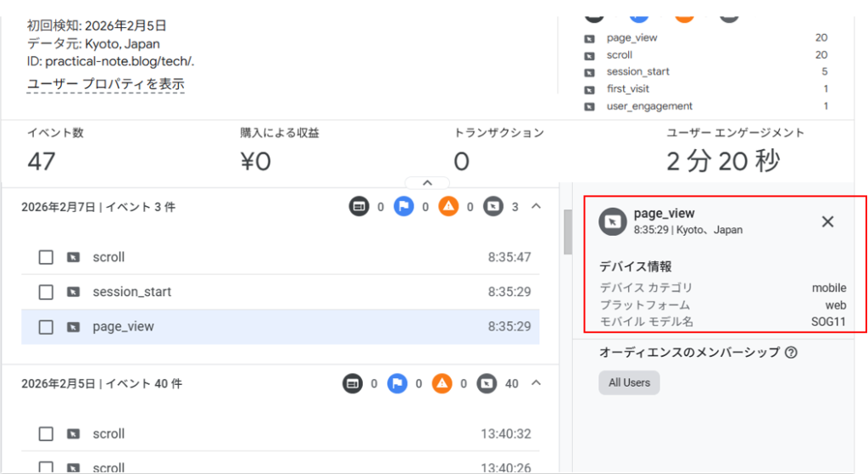Collapse the summary panel with up chevron
Screen dimensions: 868x474
tap(427, 182)
